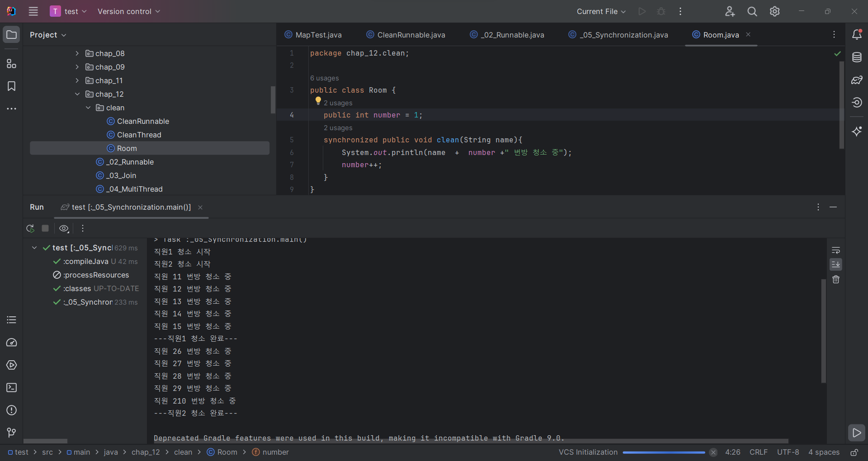This screenshot has height=461, width=868.
Task: Open the Notifications bell icon
Action: (857, 35)
